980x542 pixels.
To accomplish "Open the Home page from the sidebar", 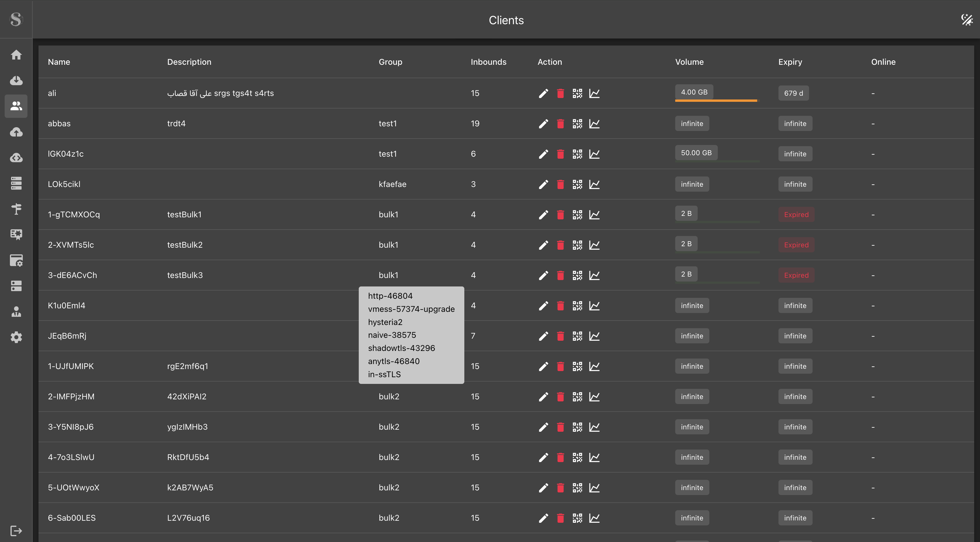I will tap(16, 55).
